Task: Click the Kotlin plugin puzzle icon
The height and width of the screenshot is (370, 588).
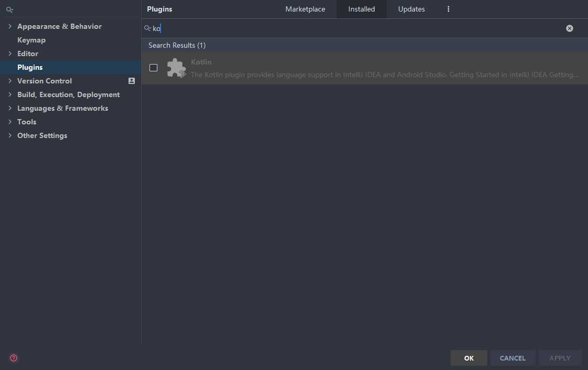Action: 176,68
